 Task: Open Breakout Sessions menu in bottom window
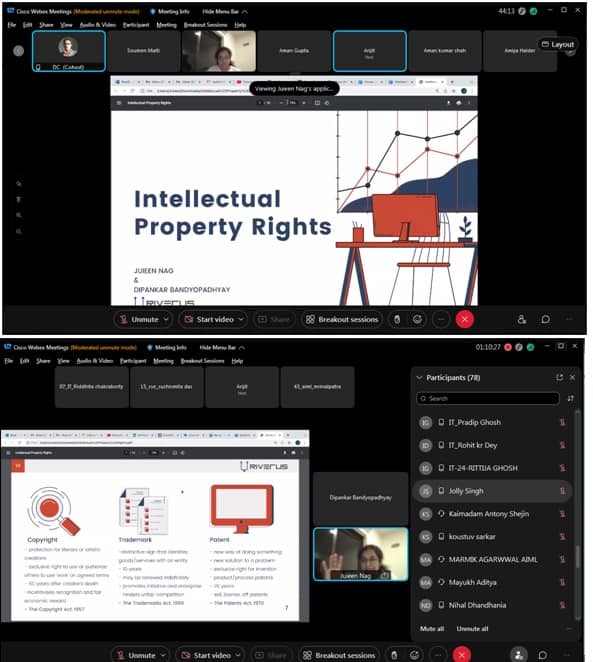(x=202, y=361)
